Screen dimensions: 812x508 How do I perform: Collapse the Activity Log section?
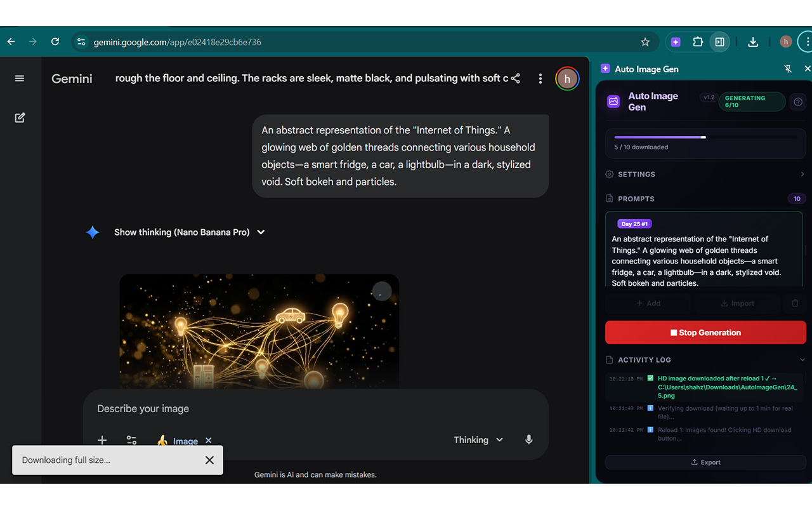802,360
